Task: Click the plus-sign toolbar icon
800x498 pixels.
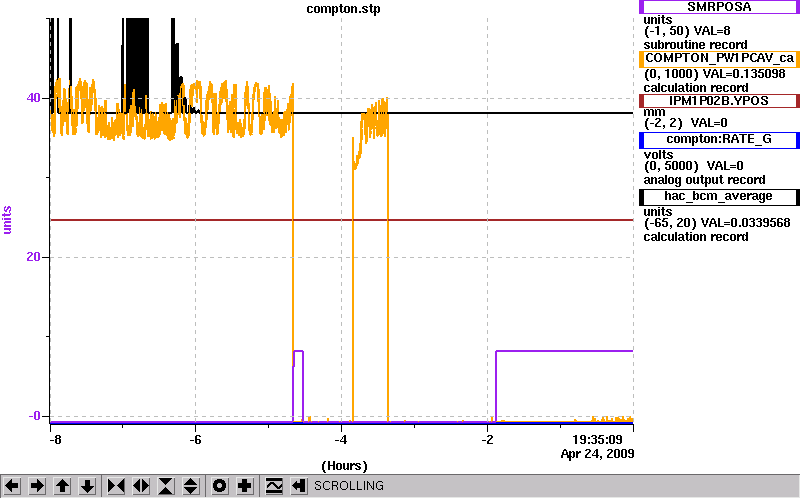Action: tap(245, 486)
